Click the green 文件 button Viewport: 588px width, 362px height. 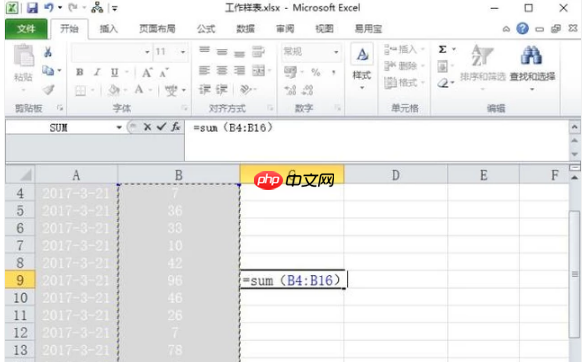pos(26,29)
